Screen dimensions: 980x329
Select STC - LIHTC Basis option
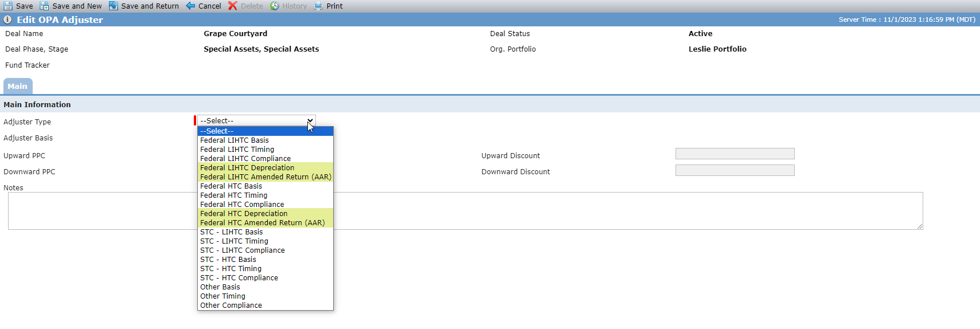coord(266,232)
